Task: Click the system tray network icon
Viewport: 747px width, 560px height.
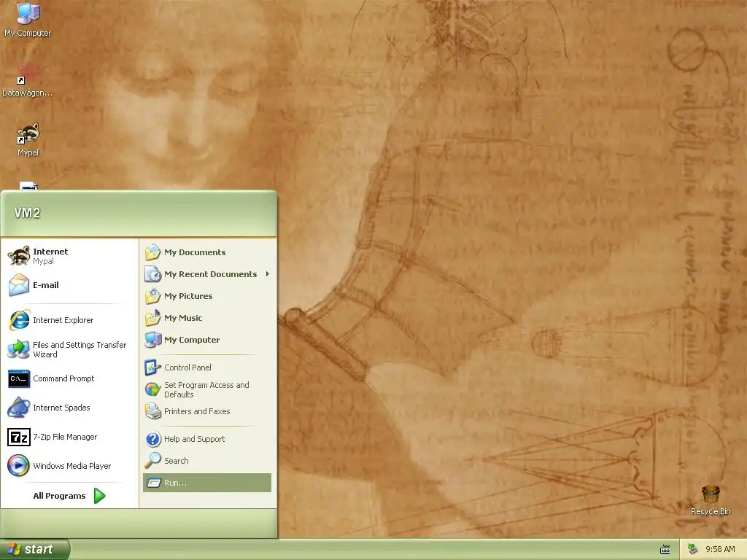Action: point(693,549)
